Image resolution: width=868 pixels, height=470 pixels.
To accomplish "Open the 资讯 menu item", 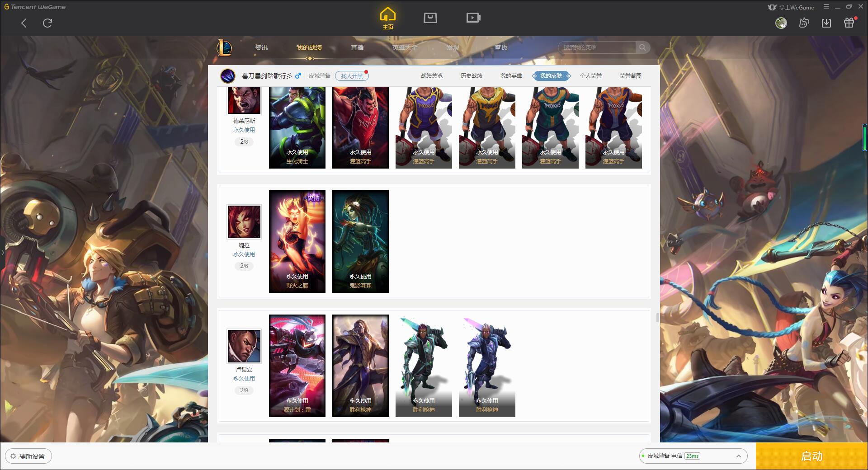I will click(261, 47).
